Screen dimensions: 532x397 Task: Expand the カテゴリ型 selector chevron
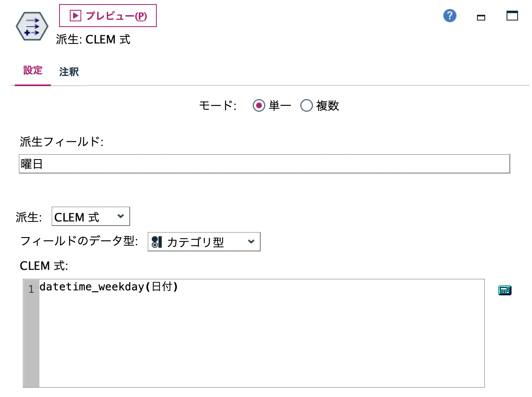pos(251,242)
